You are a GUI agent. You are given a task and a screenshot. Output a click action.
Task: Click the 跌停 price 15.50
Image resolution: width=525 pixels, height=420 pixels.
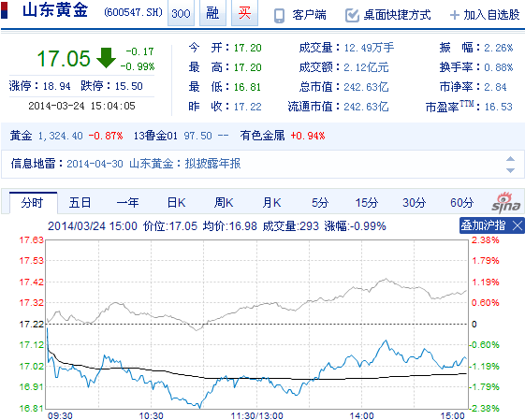tap(129, 86)
